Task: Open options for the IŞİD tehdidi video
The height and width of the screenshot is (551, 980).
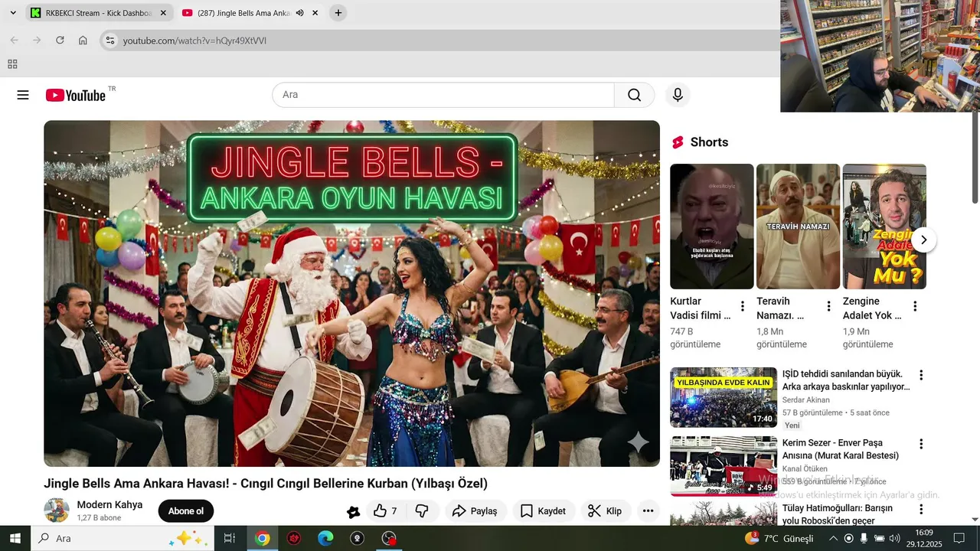Action: coord(921,375)
